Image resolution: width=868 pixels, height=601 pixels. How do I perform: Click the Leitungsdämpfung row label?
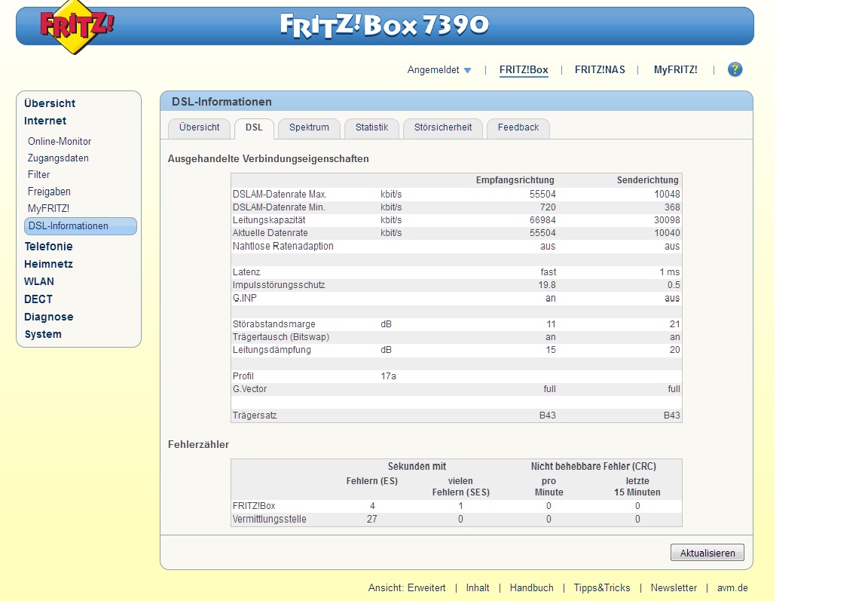point(272,350)
